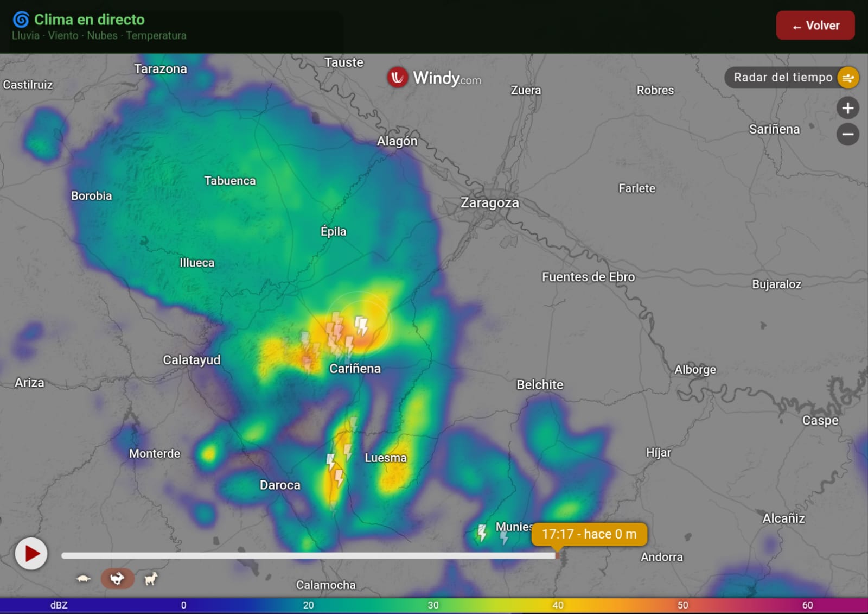This screenshot has height=614, width=868.
Task: Click the Borobia town label
Action: coord(92,196)
